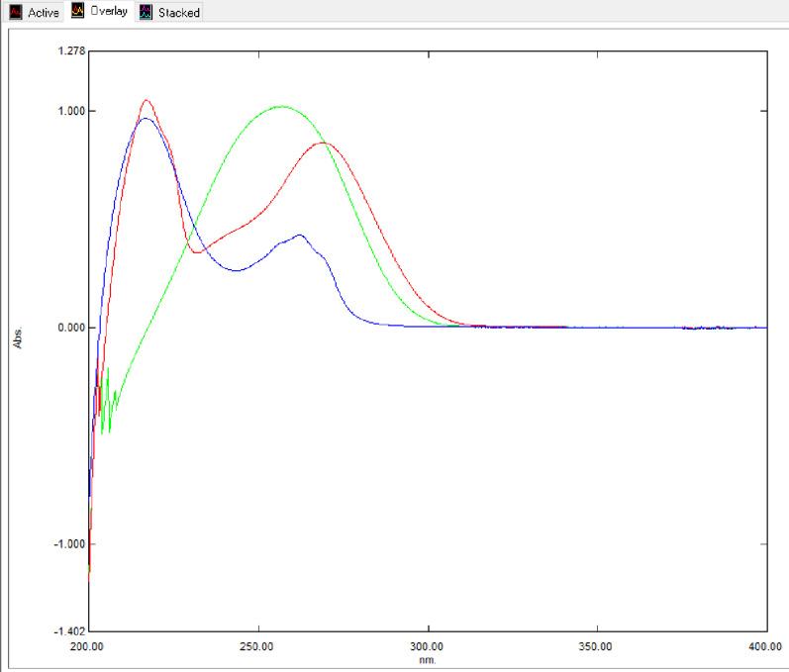Viewport: 789px width, 672px height.
Task: Click the green spectrum peak near 257 nm
Action: (x=282, y=106)
